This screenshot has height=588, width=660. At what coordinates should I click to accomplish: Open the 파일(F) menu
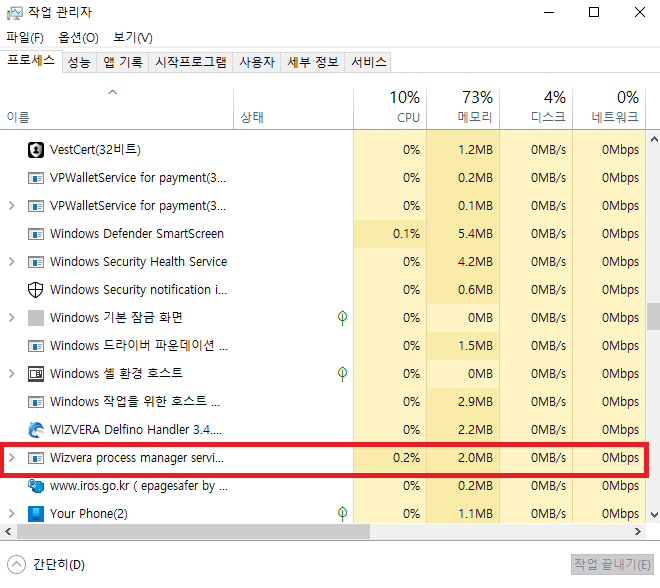[x=25, y=38]
